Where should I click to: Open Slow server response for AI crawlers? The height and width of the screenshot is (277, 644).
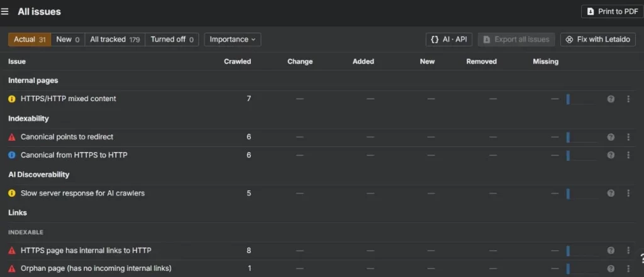pos(82,193)
